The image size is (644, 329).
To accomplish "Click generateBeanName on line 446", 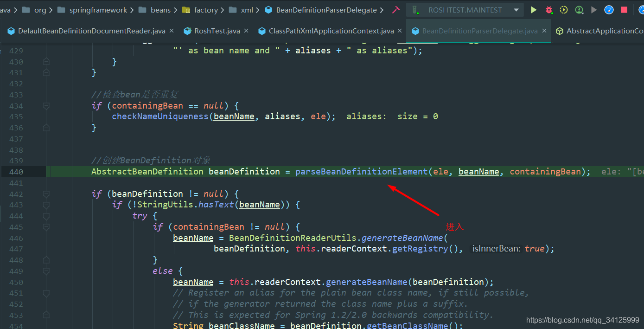I will (402, 238).
